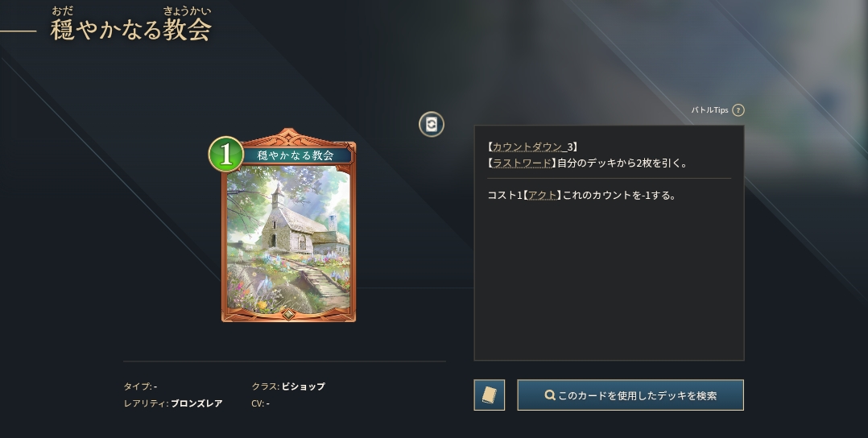Screen dimensions: 868x438
Task: Open the question mark help icon
Action: point(738,110)
